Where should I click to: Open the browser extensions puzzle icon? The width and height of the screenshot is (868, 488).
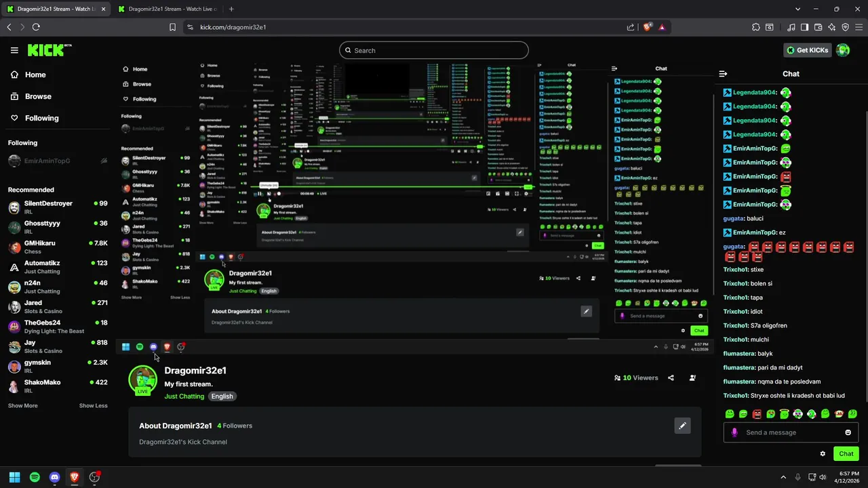756,27
